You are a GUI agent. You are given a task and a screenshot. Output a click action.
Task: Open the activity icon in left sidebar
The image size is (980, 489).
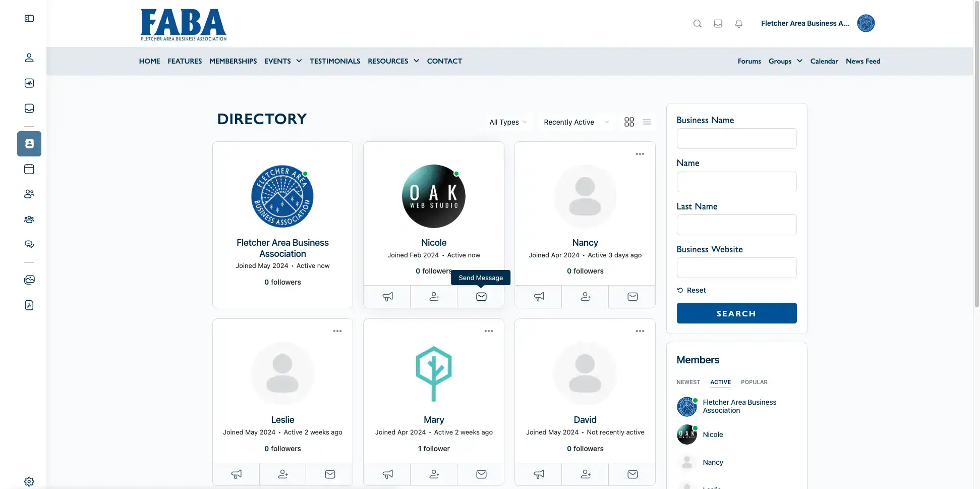tap(29, 83)
